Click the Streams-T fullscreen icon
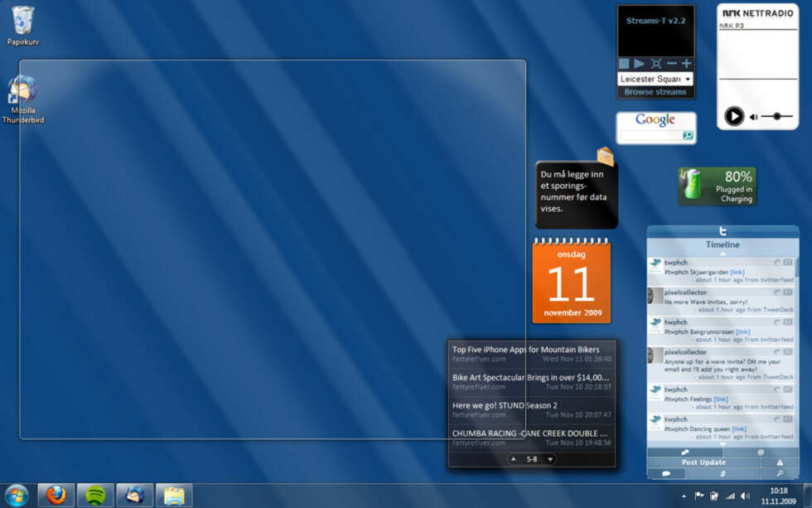Screen dimensions: 812x508 pos(656,63)
